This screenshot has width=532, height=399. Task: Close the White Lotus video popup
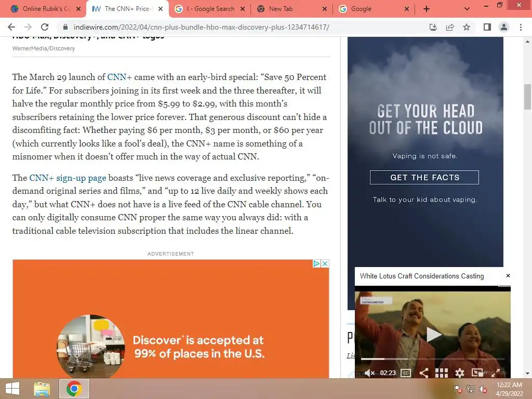coord(508,275)
